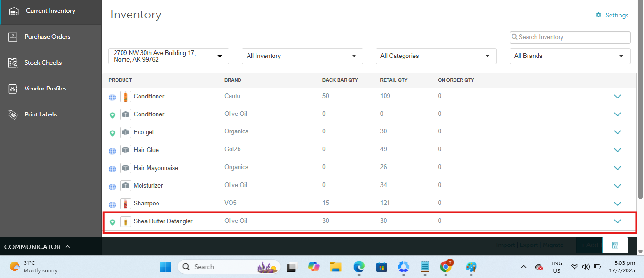Click the Cantu Conditioner product thumbnail
Viewport: 644px width, 278px height.
click(125, 97)
